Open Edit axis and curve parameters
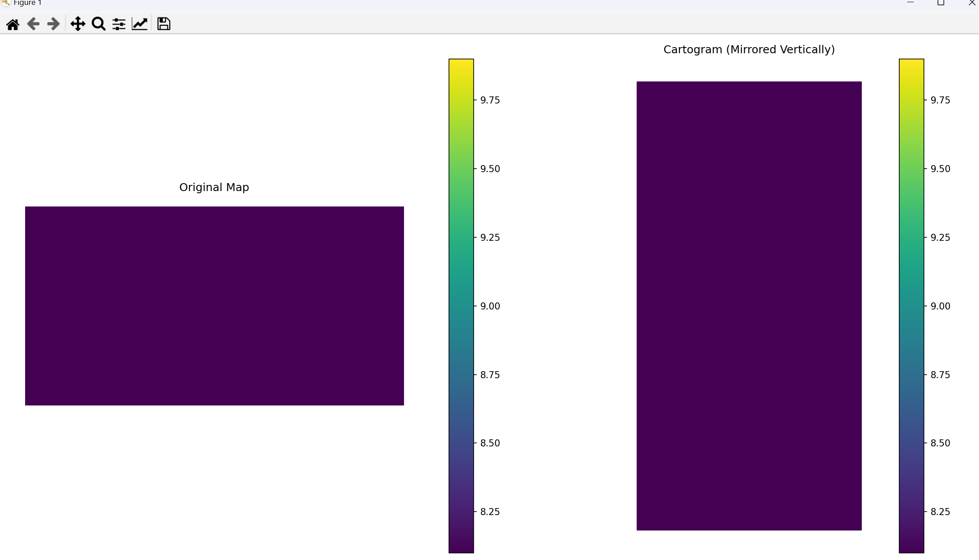Viewport: 979px width, 560px height. tap(140, 24)
